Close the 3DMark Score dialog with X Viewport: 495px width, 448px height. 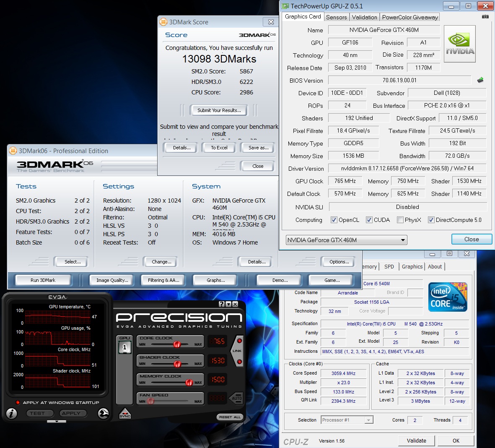pyautogui.click(x=270, y=22)
